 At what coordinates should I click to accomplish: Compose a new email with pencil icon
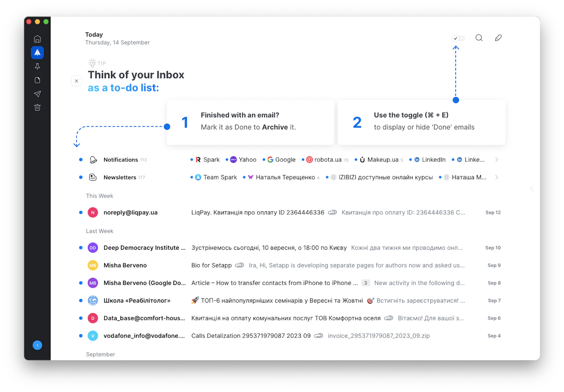tap(498, 38)
